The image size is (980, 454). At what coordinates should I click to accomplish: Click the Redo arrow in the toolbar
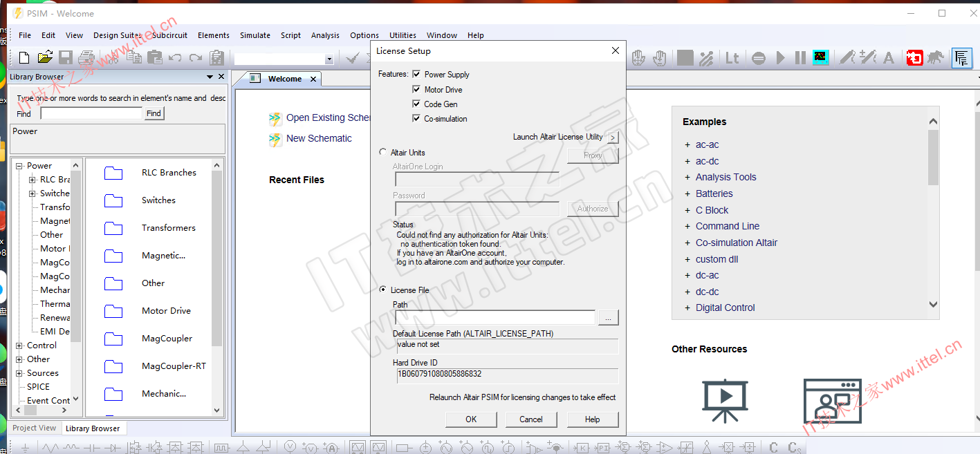click(x=196, y=58)
